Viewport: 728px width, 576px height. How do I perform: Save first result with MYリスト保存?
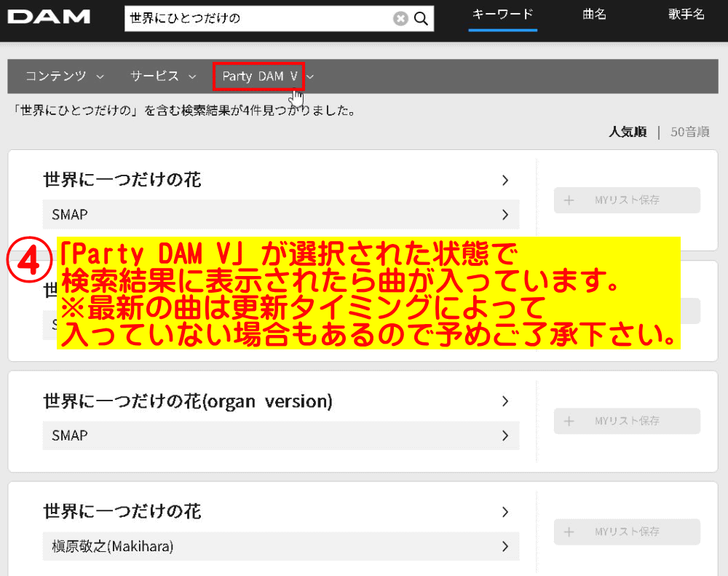click(x=627, y=200)
